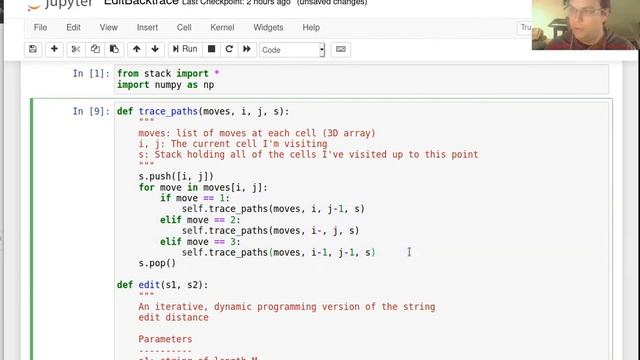640x360 pixels.
Task: Click the 'edit distance' docstring line
Action: tap(173, 318)
